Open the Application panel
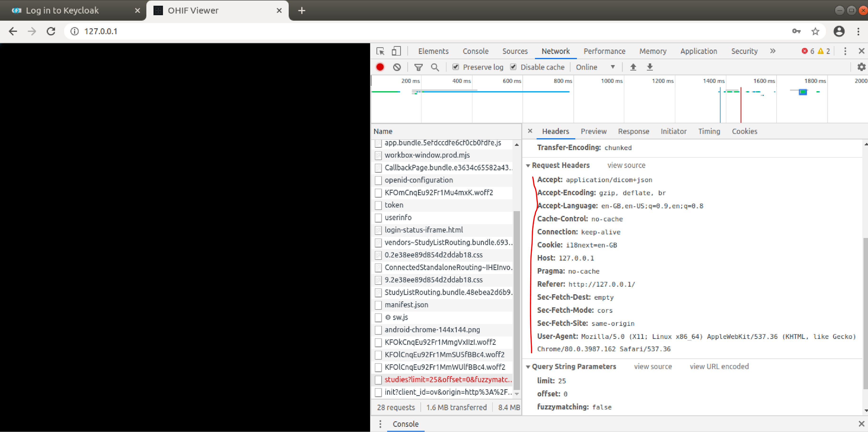The height and width of the screenshot is (432, 868). coord(699,51)
